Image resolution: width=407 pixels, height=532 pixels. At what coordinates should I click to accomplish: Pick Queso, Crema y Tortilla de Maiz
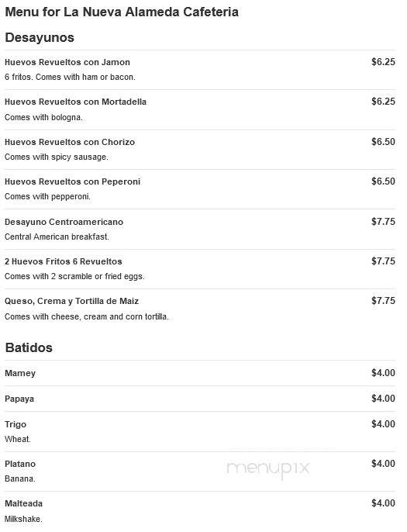(71, 301)
